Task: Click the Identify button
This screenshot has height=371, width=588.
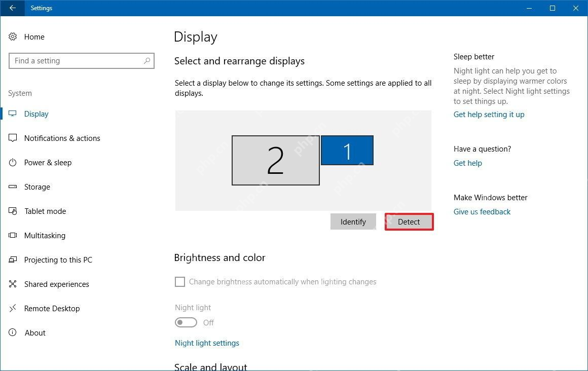Action: coord(353,221)
